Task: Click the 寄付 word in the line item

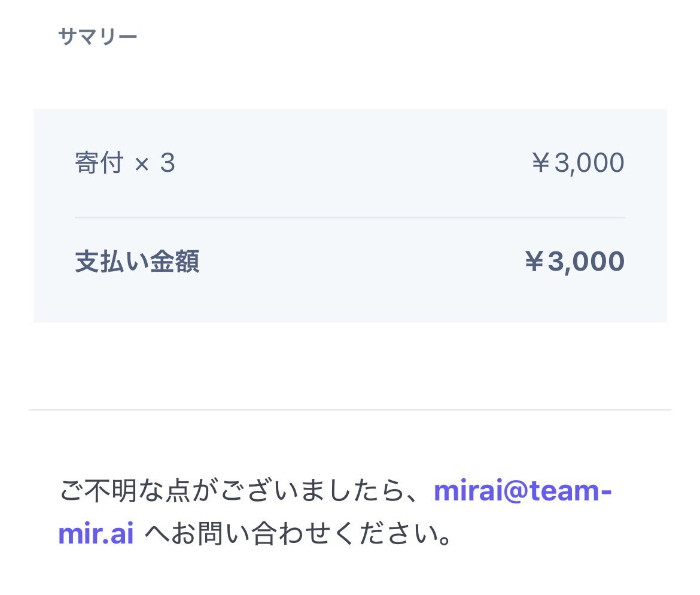Action: click(99, 163)
